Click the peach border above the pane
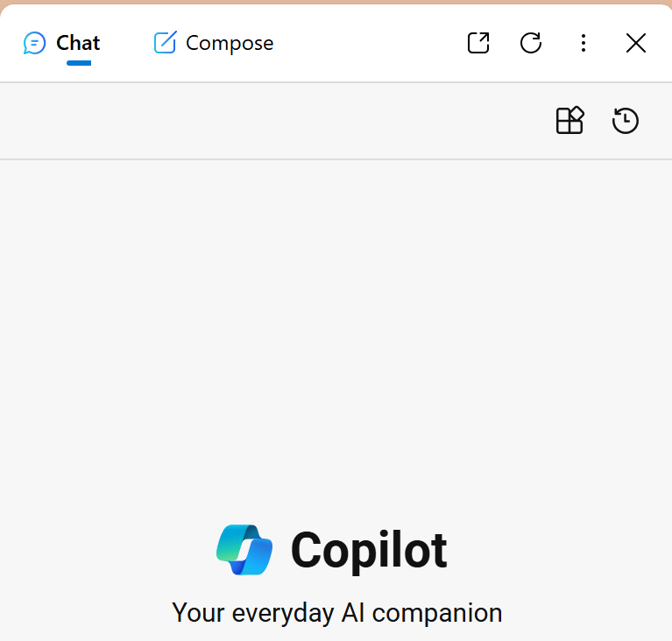Screen dimensions: 672x641 [336, 2]
